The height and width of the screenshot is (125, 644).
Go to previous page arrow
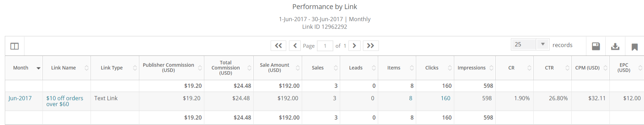(295, 46)
